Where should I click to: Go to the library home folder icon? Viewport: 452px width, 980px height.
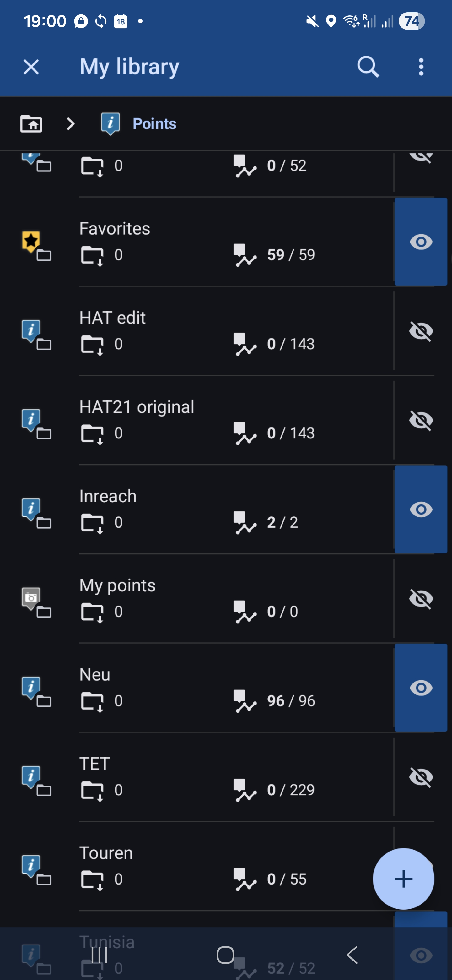click(31, 124)
